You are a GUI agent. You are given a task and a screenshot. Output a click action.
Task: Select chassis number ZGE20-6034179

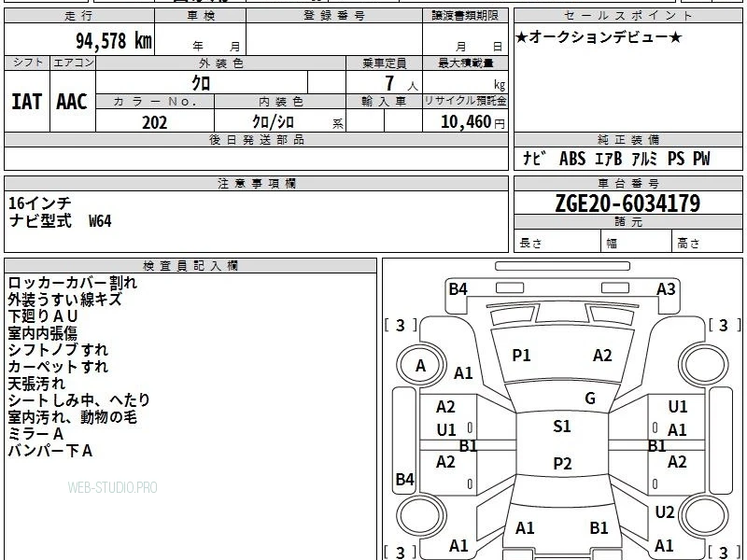[x=627, y=203]
